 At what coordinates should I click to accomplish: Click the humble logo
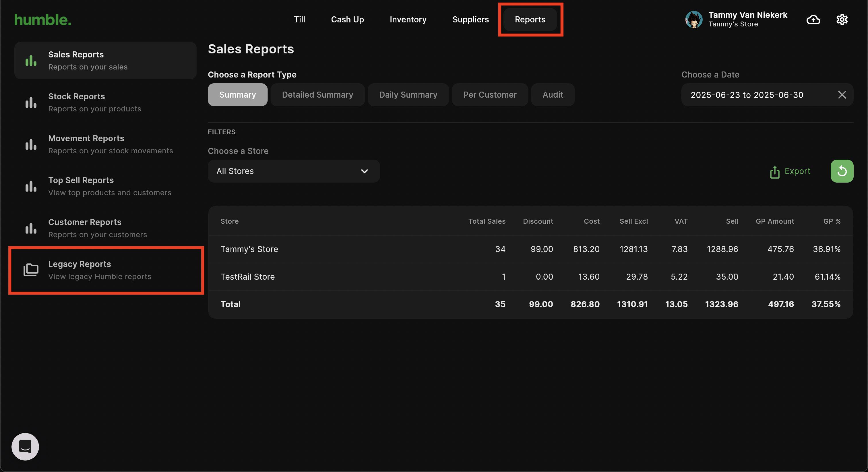pyautogui.click(x=43, y=20)
